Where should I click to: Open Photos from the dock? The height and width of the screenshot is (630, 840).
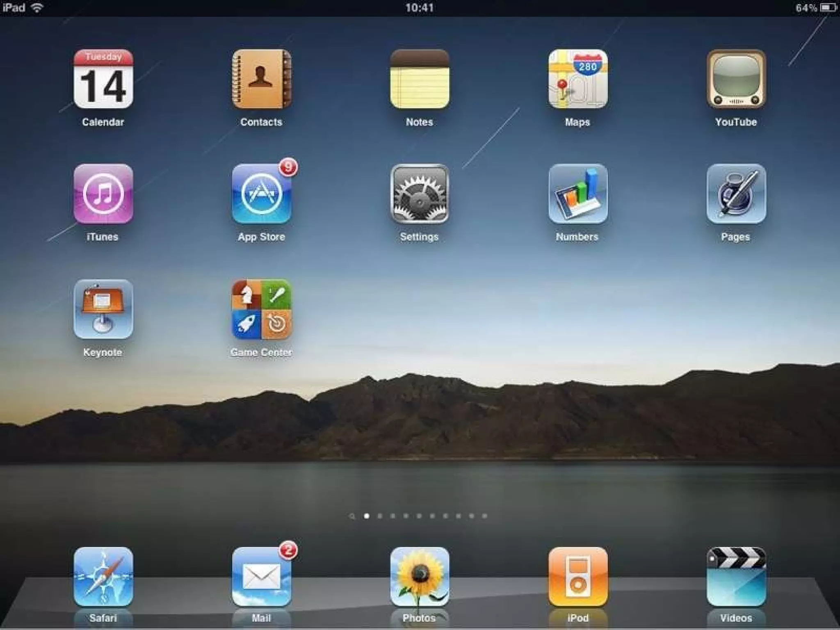click(x=420, y=576)
